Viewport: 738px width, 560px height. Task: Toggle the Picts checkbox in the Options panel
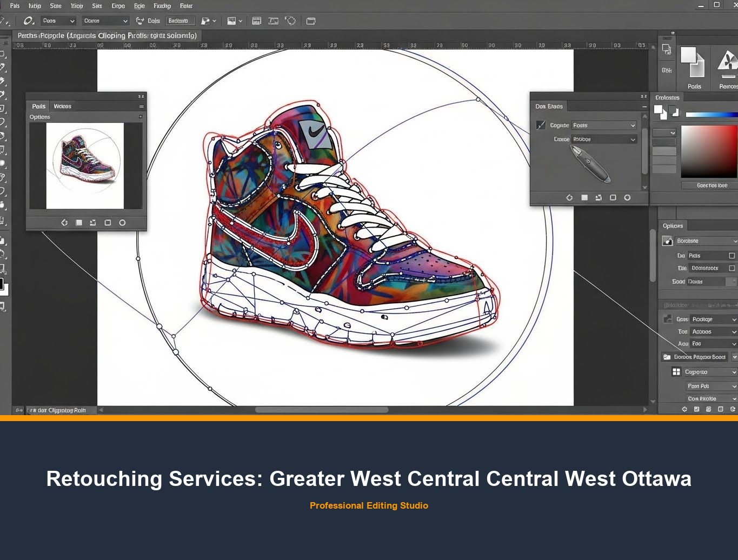(x=732, y=255)
